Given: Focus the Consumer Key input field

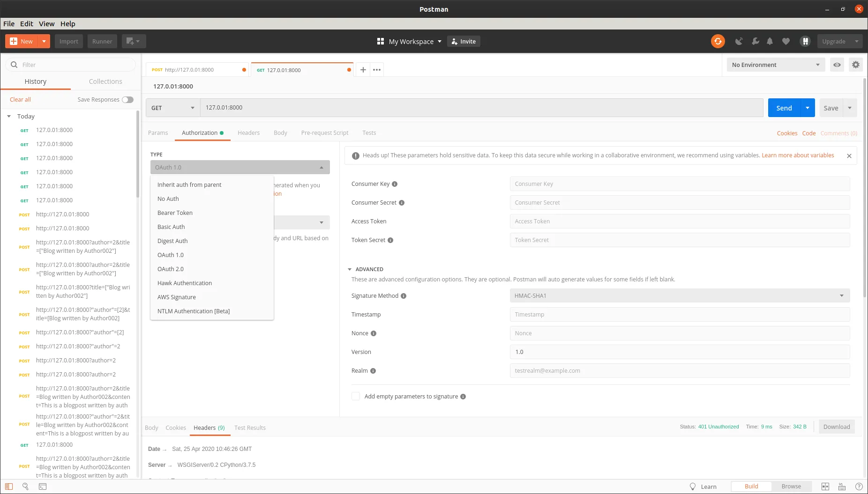Looking at the screenshot, I should click(680, 184).
